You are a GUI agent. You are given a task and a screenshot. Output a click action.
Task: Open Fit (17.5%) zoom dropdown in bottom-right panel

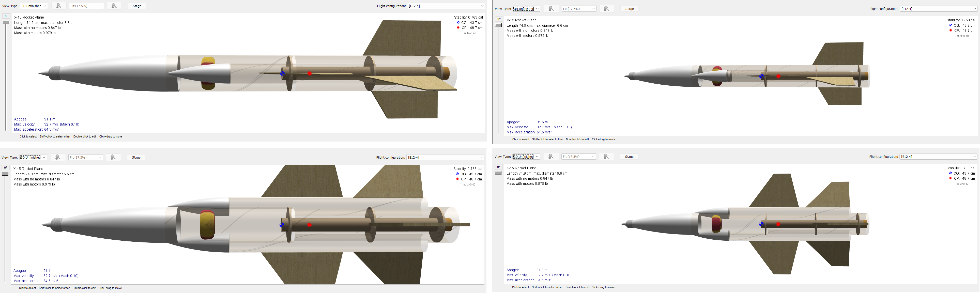coord(579,156)
